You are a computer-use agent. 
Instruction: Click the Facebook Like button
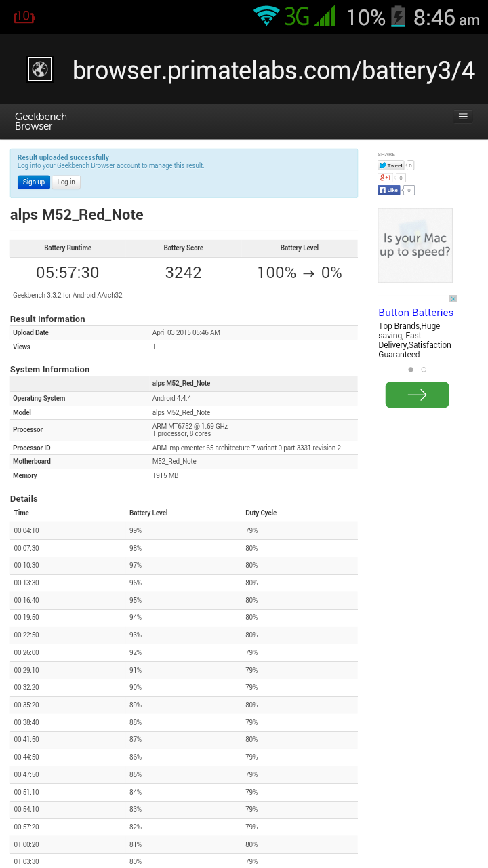(x=389, y=191)
